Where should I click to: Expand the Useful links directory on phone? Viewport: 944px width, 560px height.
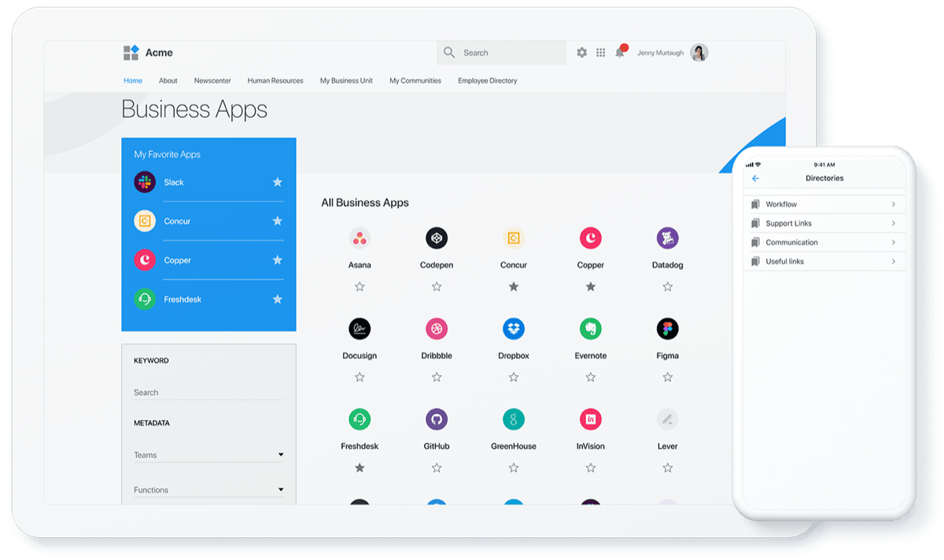point(824,261)
